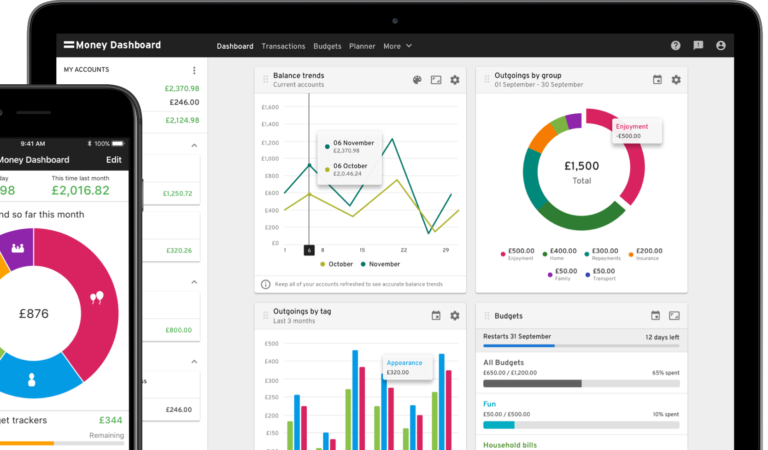The width and height of the screenshot is (768, 450).
Task: Grab the Balance trends drag handle
Action: tap(265, 79)
